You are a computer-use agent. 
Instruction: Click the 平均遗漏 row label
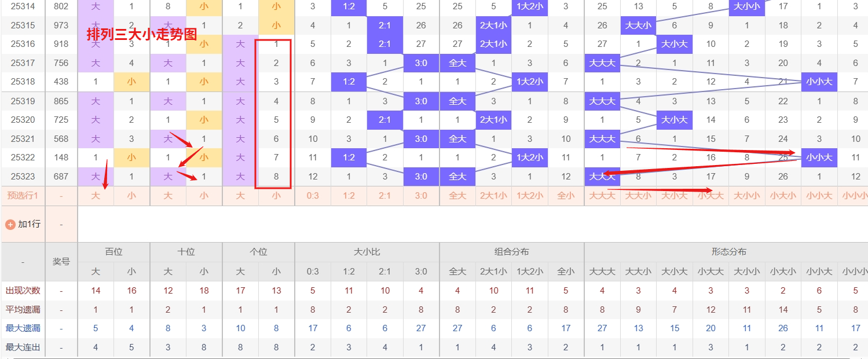point(23,310)
